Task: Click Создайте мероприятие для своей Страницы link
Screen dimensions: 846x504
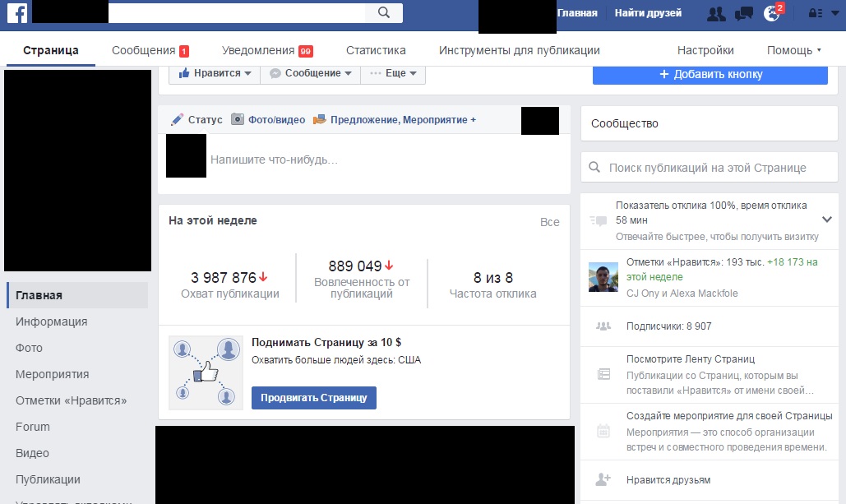Action: 729,415
